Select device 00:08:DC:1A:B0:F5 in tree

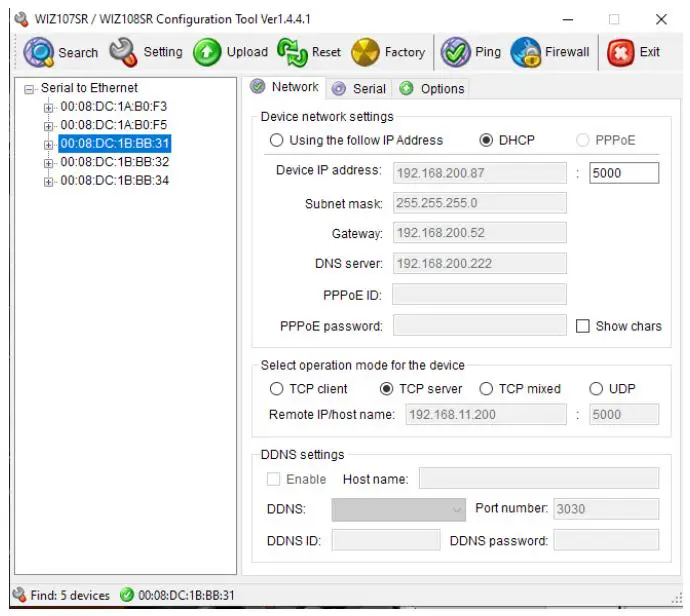point(114,125)
